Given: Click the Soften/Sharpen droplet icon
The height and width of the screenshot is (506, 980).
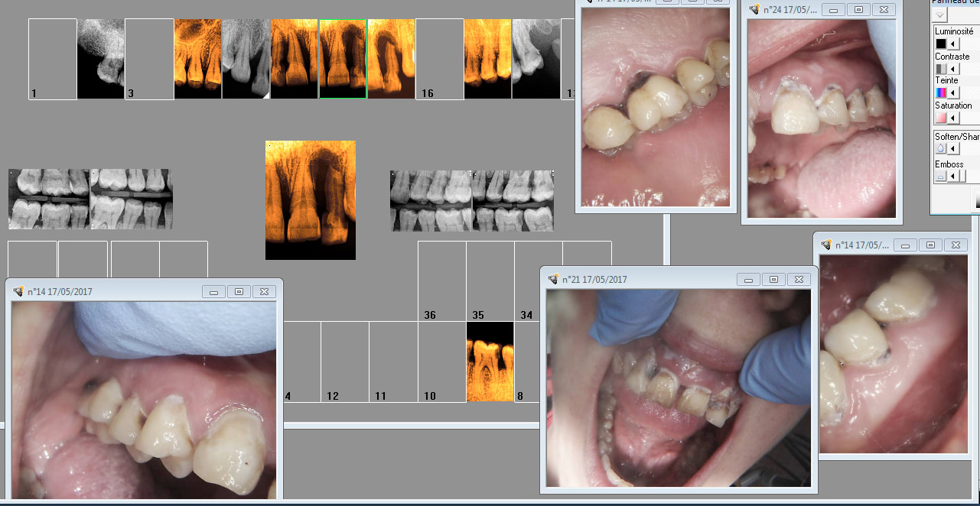Looking at the screenshot, I should tap(941, 149).
